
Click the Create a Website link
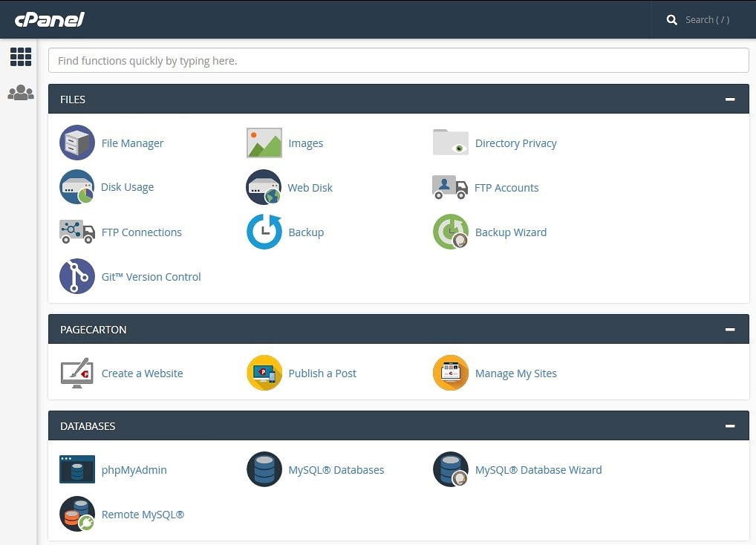(x=143, y=373)
